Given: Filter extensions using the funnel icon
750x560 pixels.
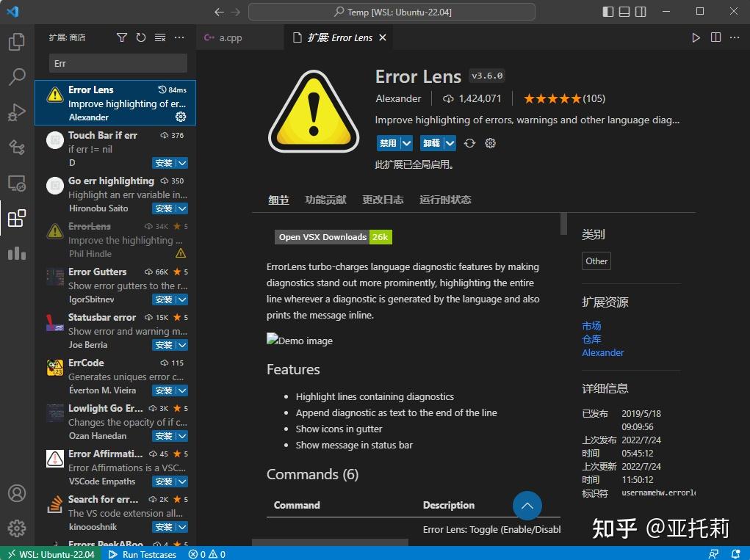Looking at the screenshot, I should pos(122,37).
